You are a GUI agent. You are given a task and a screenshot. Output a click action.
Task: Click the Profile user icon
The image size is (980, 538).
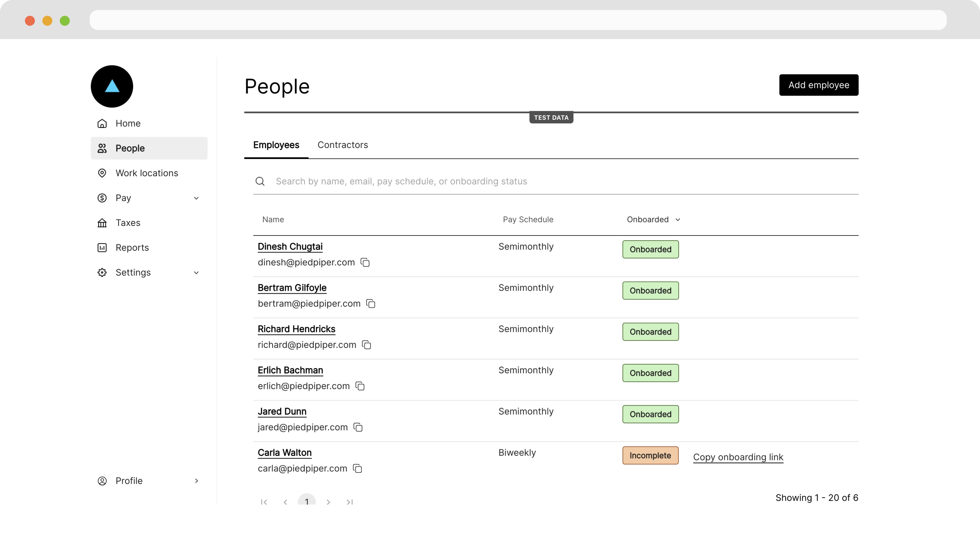coord(102,480)
